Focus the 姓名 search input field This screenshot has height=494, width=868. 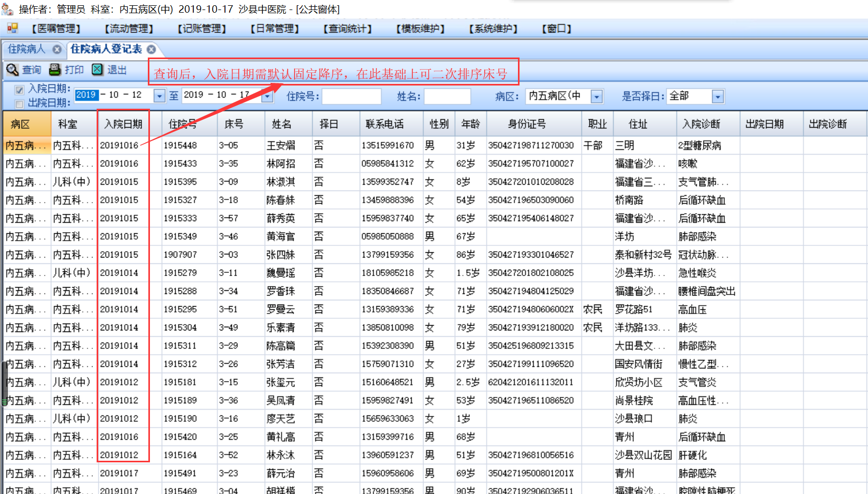(447, 96)
